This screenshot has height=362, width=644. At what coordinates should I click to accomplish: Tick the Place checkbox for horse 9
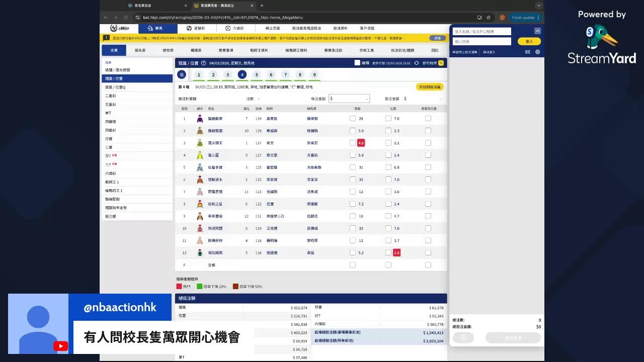pos(388,216)
